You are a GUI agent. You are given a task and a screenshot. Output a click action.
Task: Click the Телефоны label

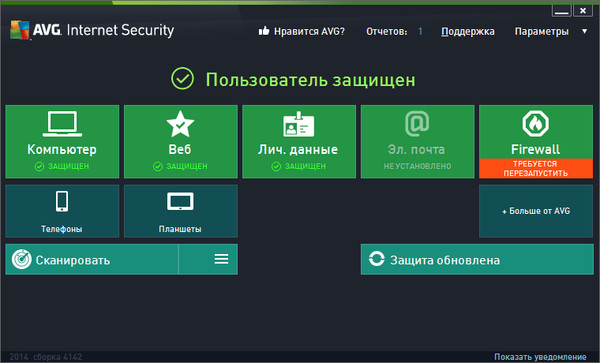[x=62, y=229]
